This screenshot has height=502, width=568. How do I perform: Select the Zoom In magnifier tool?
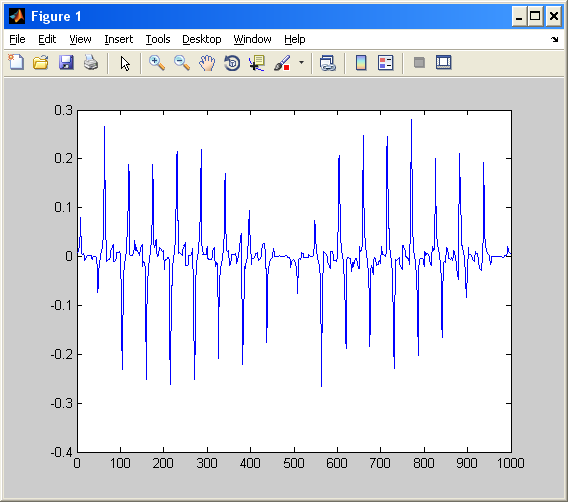point(157,63)
